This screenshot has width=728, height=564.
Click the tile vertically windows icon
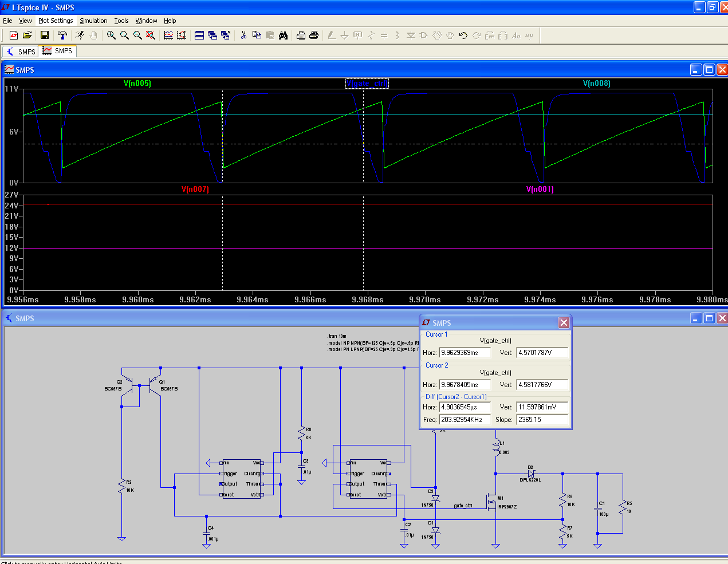point(213,36)
